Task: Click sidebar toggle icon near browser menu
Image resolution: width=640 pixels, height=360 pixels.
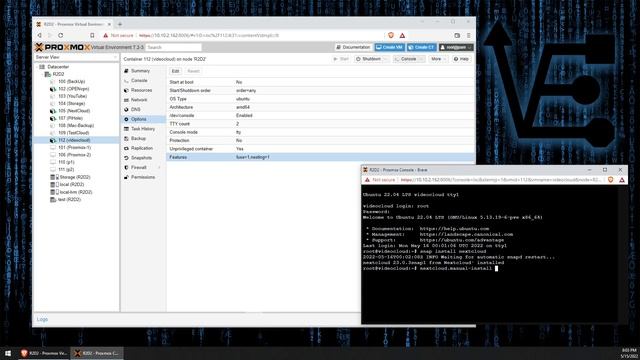Action: click(x=457, y=36)
